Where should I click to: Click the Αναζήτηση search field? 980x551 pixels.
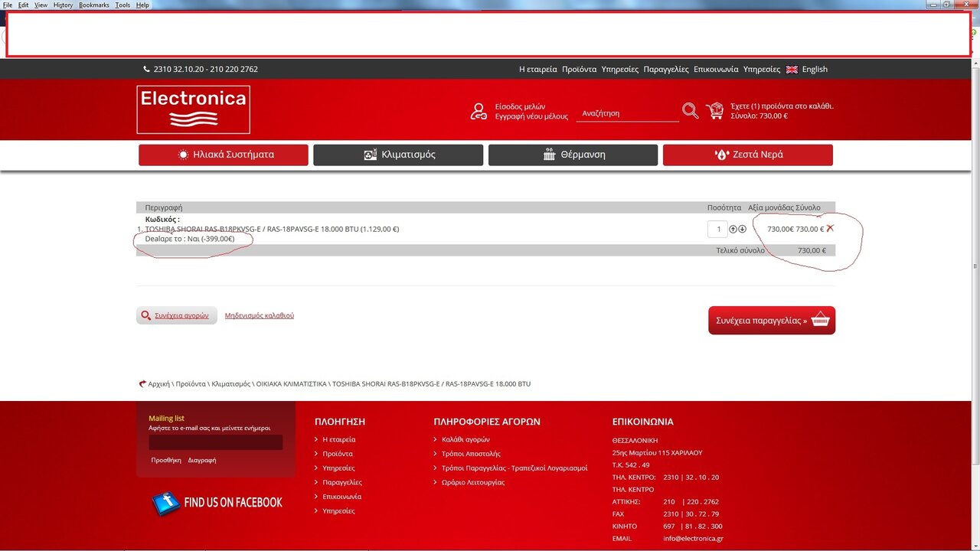point(628,113)
